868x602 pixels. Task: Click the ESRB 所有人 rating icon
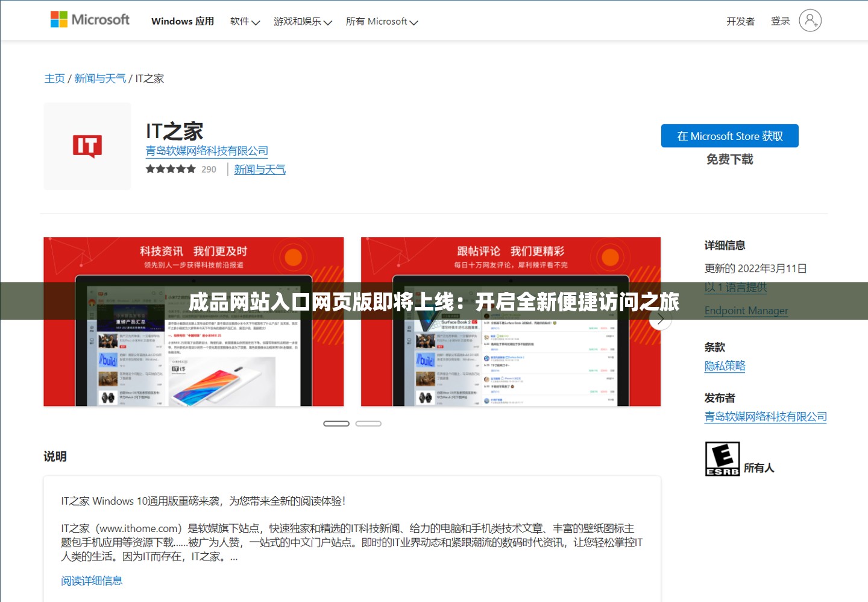721,458
